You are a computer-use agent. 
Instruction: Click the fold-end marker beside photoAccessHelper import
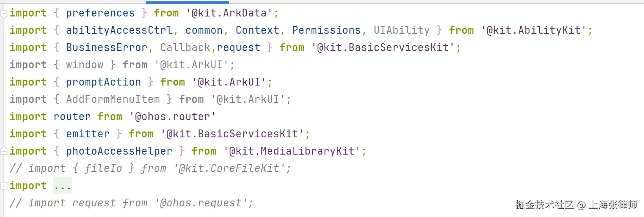tap(4, 151)
